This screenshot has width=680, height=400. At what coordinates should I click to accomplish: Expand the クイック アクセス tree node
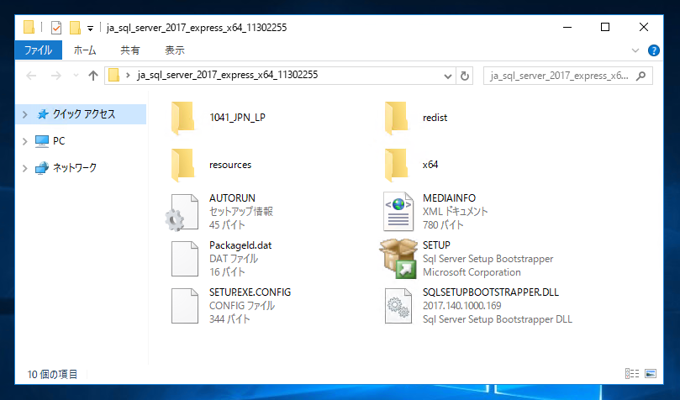(x=25, y=115)
